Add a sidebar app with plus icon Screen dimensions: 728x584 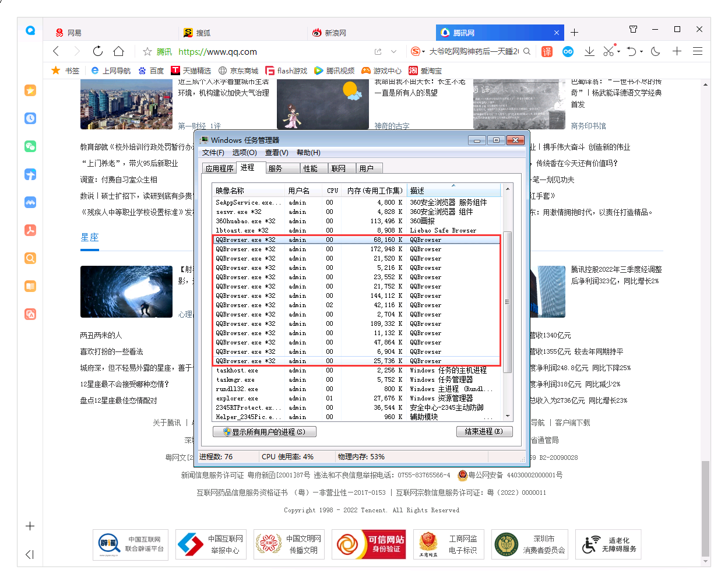point(30,526)
